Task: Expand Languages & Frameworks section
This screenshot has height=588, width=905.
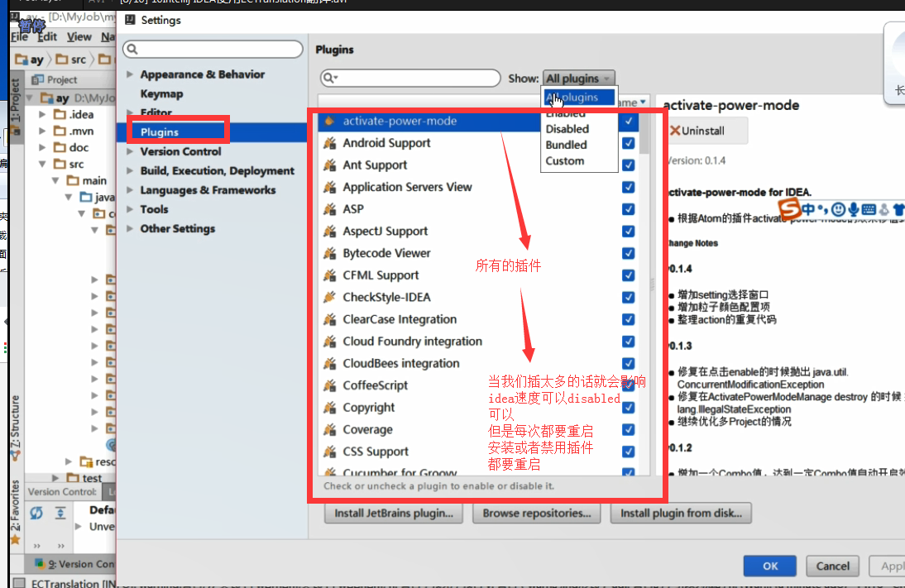Action: tap(130, 190)
